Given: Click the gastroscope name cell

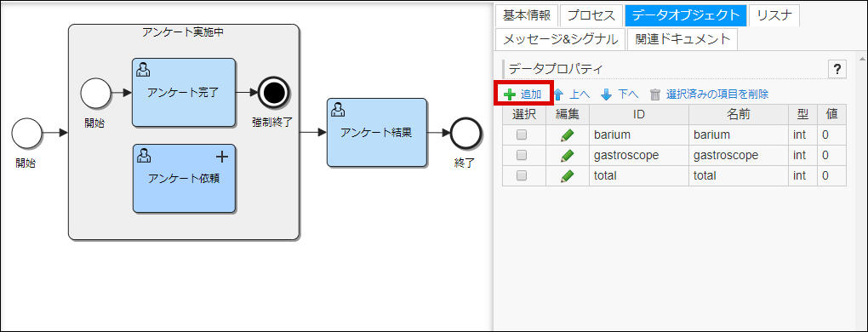Looking at the screenshot, I should click(739, 156).
